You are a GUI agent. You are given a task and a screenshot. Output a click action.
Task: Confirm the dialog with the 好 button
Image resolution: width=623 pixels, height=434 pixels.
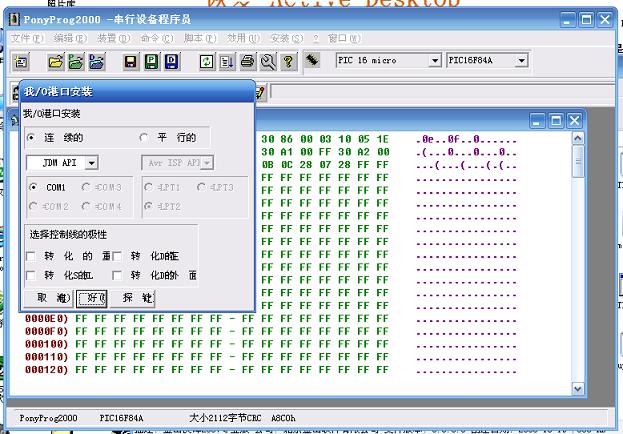[91, 298]
